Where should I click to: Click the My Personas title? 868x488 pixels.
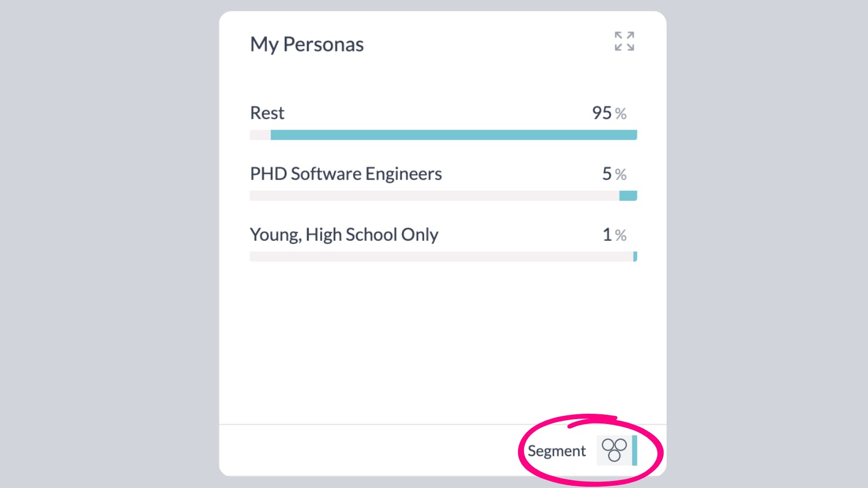307,44
